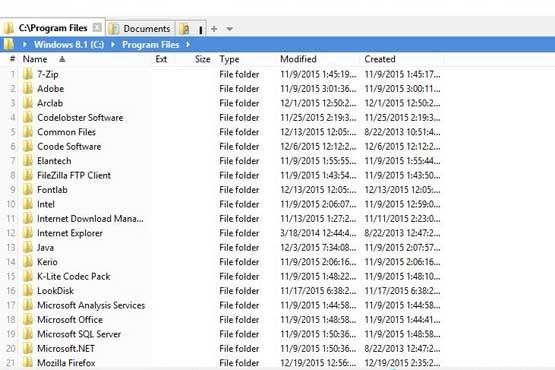Click the Created date of Common Files

click(x=402, y=132)
